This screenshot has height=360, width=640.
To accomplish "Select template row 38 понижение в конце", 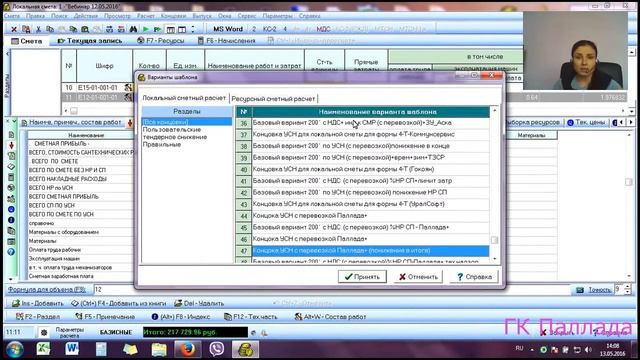I will [x=362, y=146].
